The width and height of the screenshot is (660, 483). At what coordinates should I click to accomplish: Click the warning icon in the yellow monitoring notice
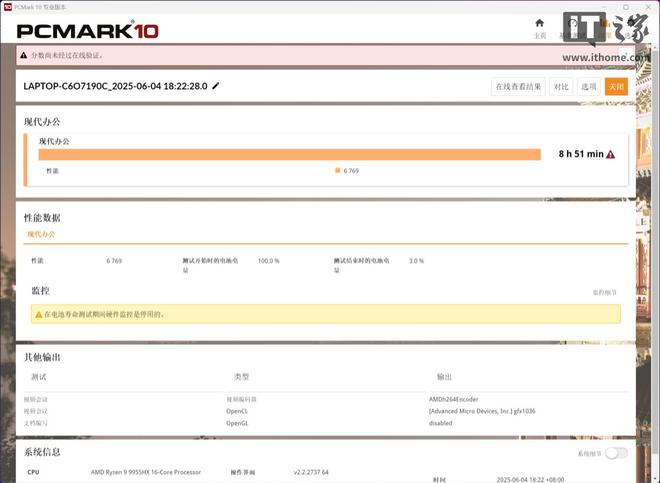(39, 315)
